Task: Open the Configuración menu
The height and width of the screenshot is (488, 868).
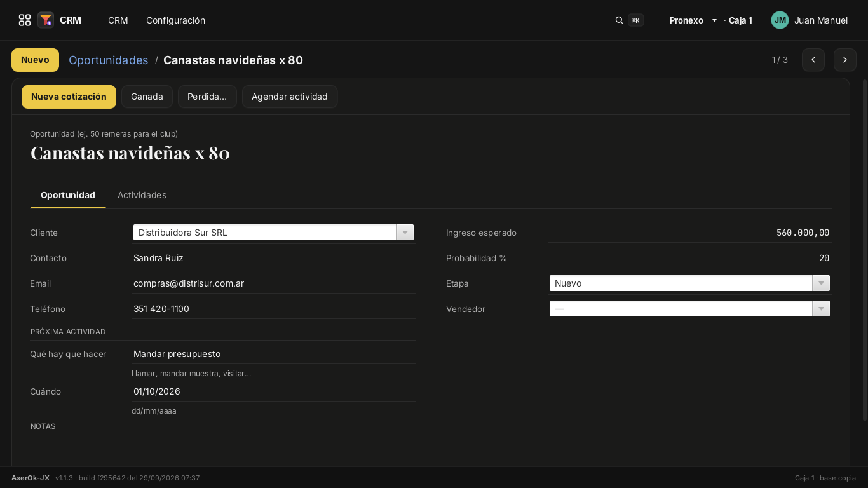Action: [175, 20]
